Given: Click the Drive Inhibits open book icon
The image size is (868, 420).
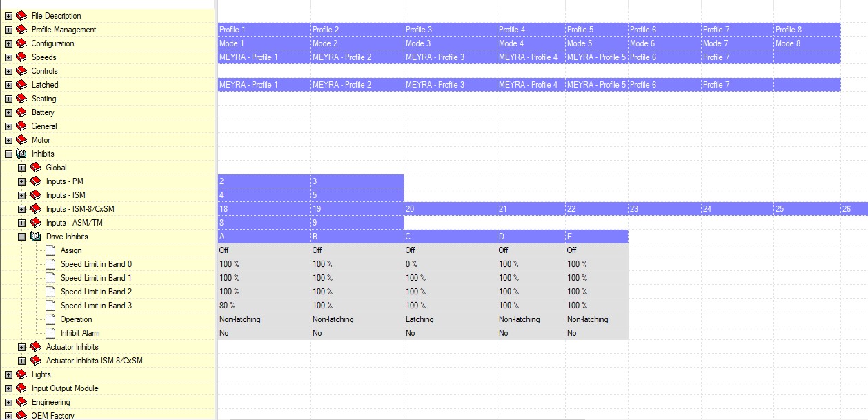Looking at the screenshot, I should (x=36, y=237).
